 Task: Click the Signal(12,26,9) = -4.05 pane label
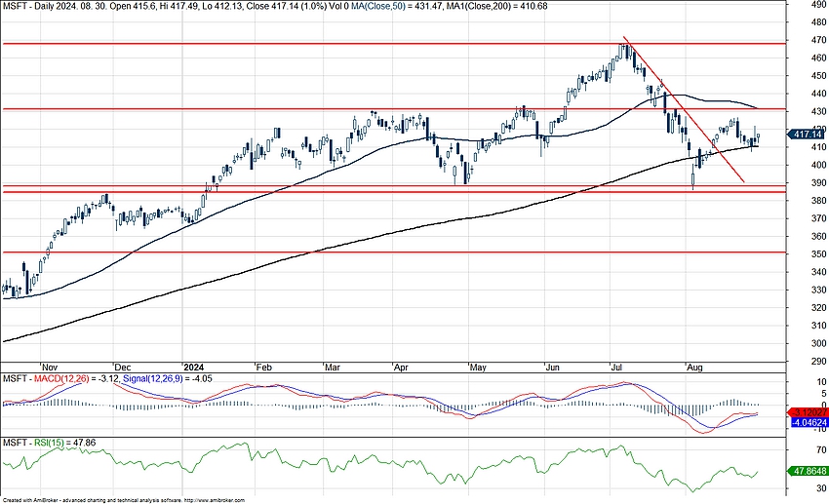[x=167, y=379]
